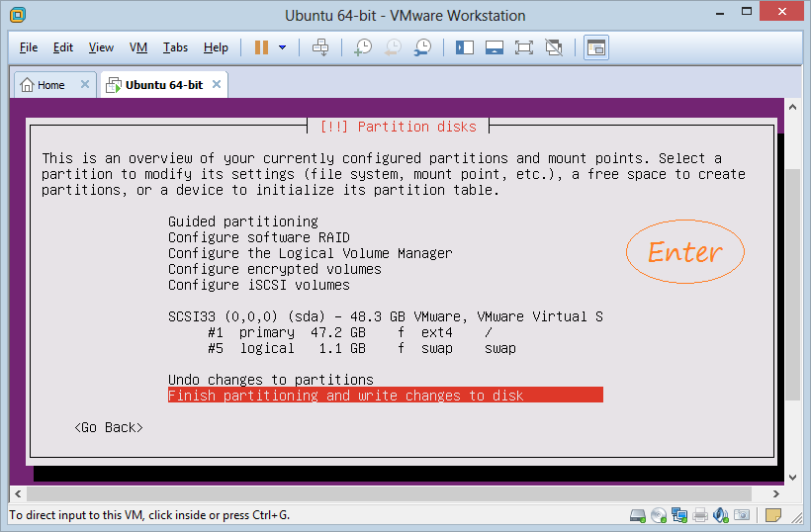Minimize the VMware Workstation window
811x532 pixels.
coord(720,13)
